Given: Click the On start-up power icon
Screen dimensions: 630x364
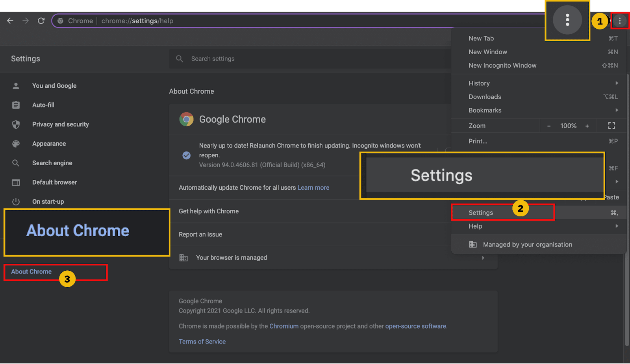Looking at the screenshot, I should 16,201.
